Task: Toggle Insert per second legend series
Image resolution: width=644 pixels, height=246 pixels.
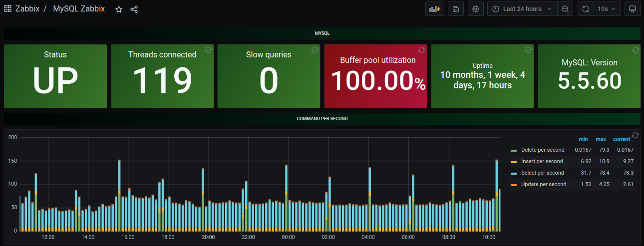Action: coord(542,161)
